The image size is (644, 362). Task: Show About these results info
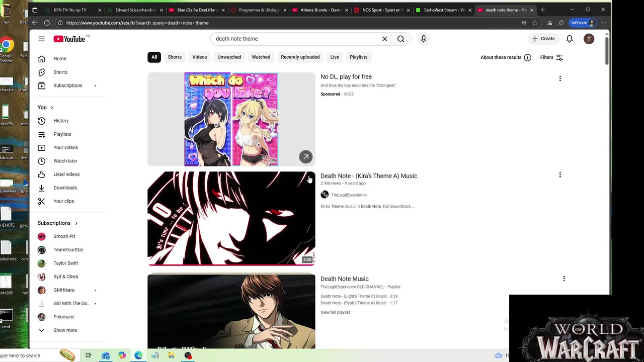click(506, 57)
